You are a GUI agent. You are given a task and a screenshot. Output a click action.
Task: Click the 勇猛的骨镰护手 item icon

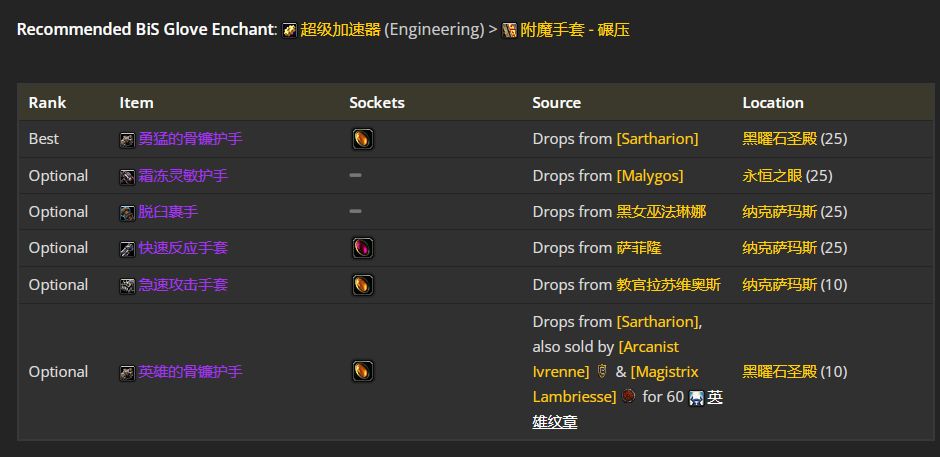(x=127, y=140)
